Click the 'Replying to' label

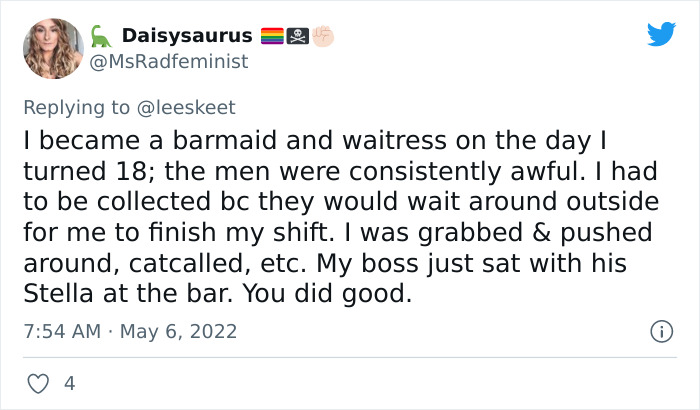pyautogui.click(x=76, y=108)
